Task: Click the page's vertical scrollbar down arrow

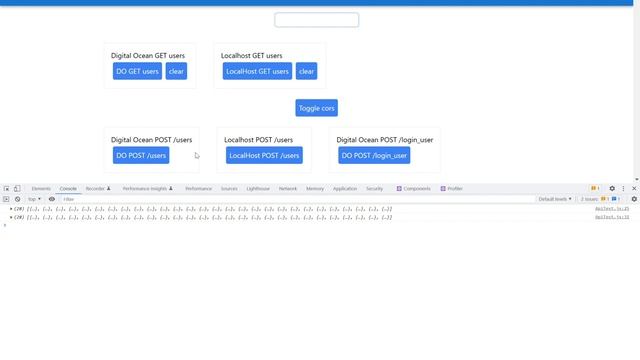Action: [x=636, y=180]
